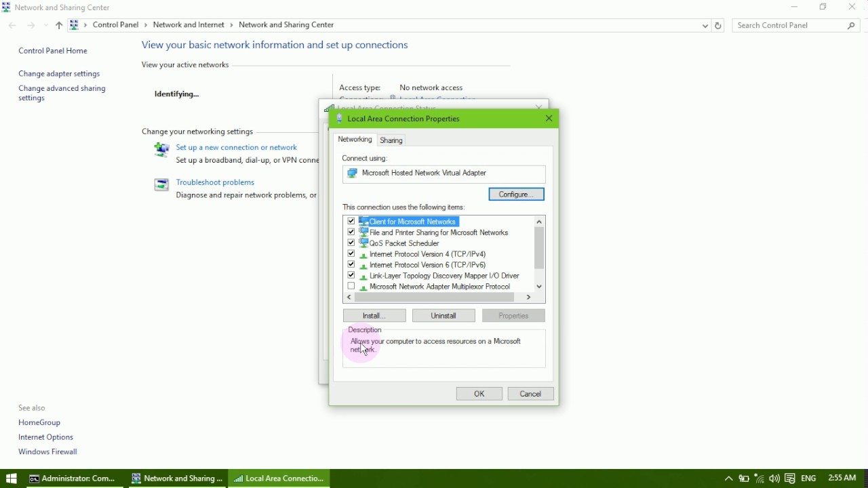868x488 pixels.
Task: Uncheck File and Printer Sharing checkbox
Action: (351, 232)
